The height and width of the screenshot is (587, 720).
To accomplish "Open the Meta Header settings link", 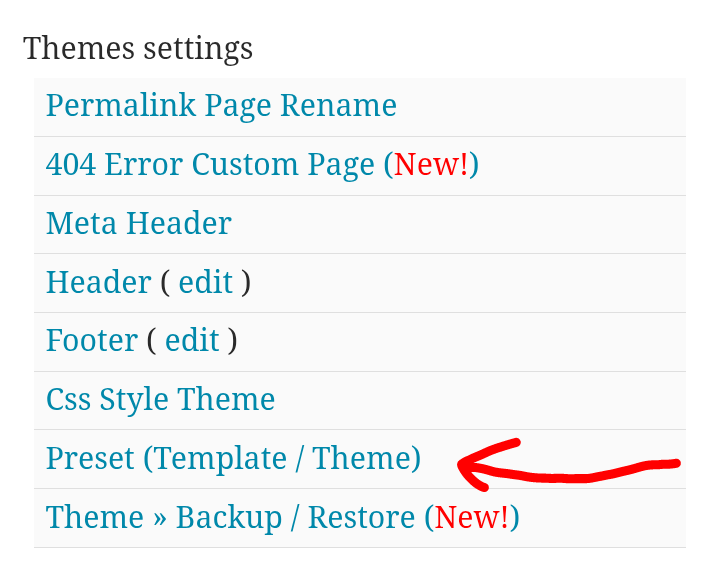I will click(x=139, y=223).
